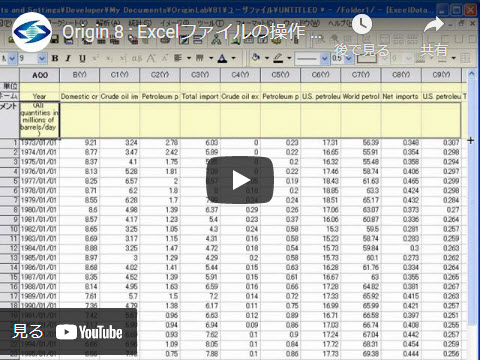This screenshot has height=360, width=480.
Task: Toggle Bold formatting in the toolbar
Action: (x=55, y=58)
